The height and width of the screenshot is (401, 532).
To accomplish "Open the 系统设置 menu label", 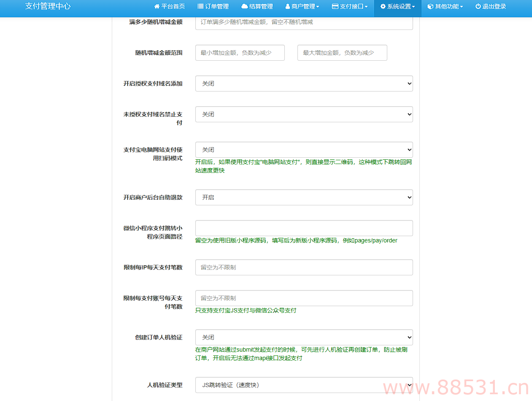I will (399, 7).
